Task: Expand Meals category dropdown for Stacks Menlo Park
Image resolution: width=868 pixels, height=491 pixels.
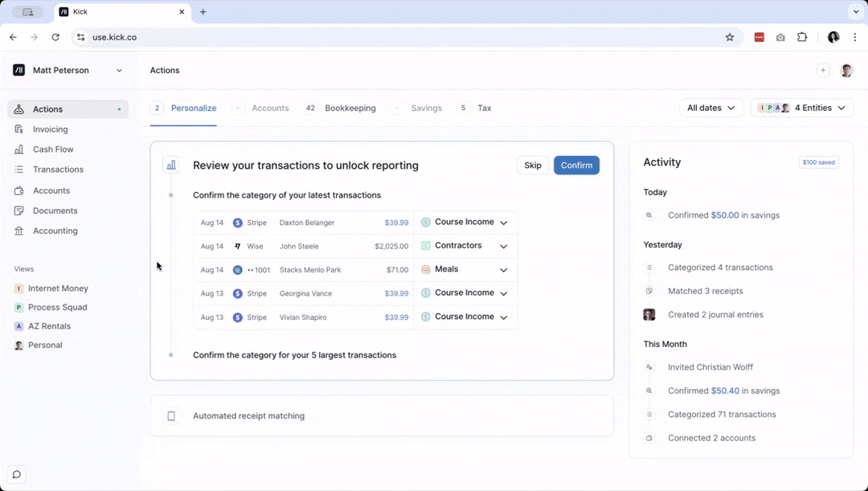Action: click(x=503, y=270)
